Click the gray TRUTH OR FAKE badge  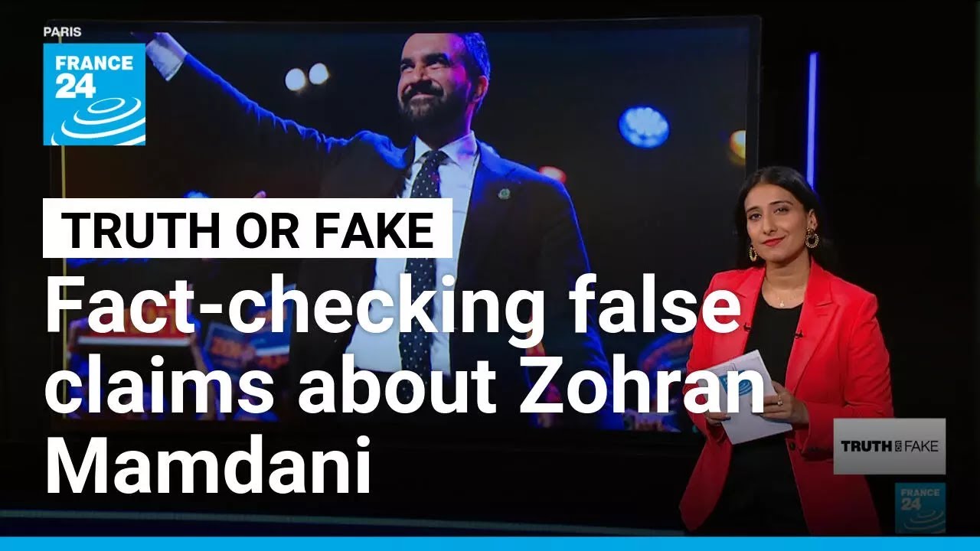[x=889, y=446]
